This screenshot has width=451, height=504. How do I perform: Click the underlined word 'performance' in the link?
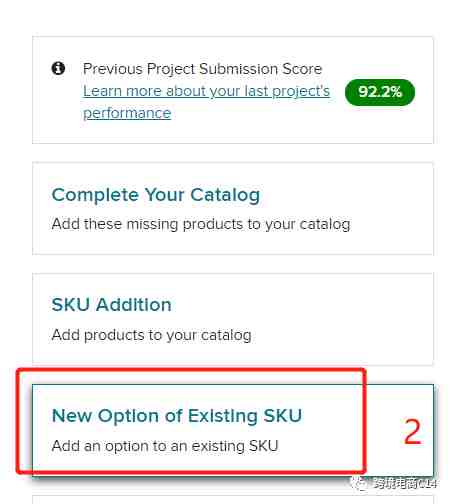click(127, 113)
